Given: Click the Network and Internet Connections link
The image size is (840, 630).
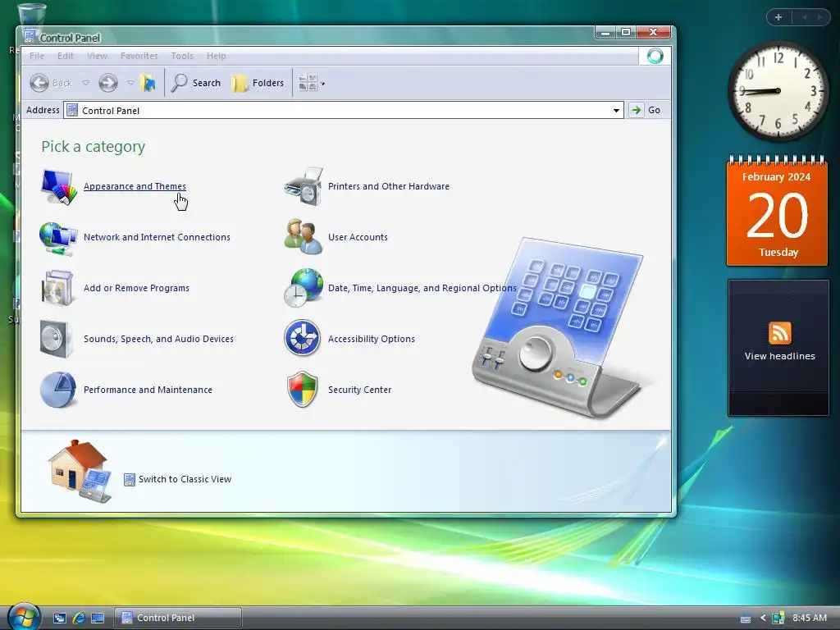Looking at the screenshot, I should [x=157, y=237].
